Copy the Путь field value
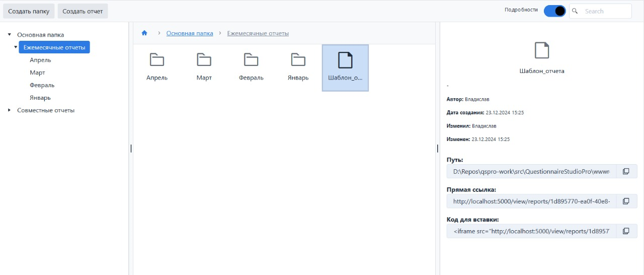 (x=626, y=171)
